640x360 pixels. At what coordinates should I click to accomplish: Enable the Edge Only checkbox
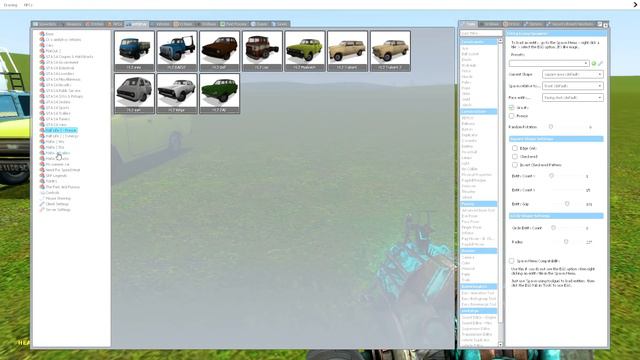(515, 148)
